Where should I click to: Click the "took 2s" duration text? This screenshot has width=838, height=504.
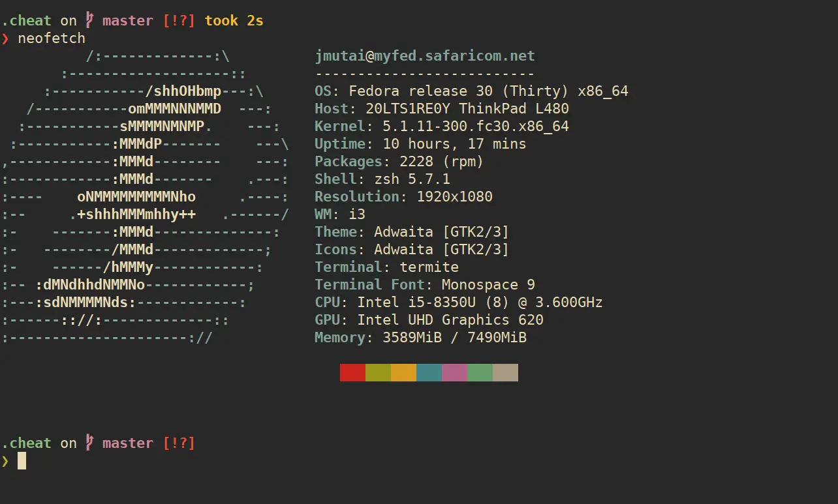click(234, 21)
